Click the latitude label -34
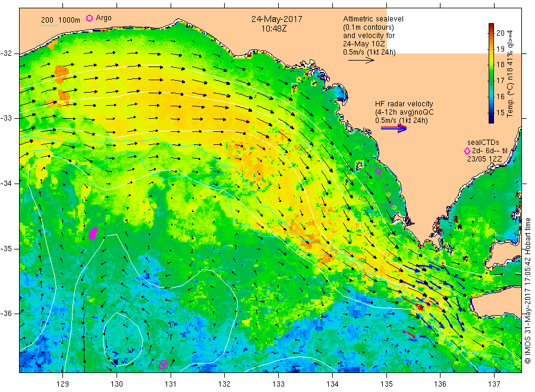 coord(7,184)
